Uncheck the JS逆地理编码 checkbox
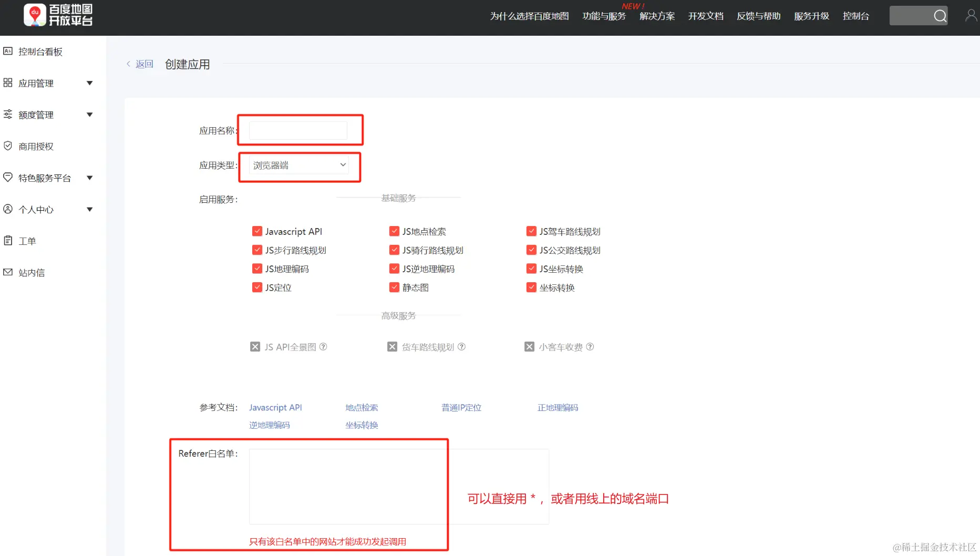Viewport: 980px width, 556px height. [x=394, y=269]
